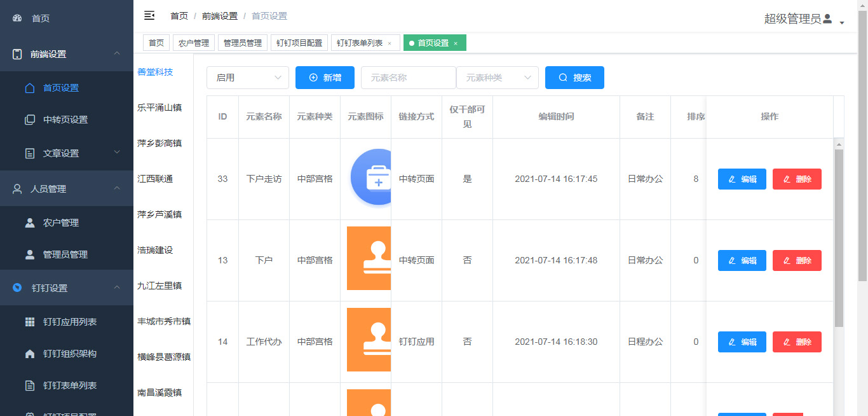
Task: Open the 启用 status dropdown
Action: click(247, 78)
